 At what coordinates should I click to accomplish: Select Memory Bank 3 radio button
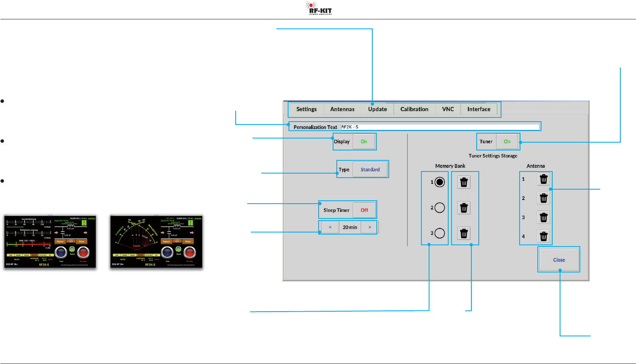pos(440,233)
